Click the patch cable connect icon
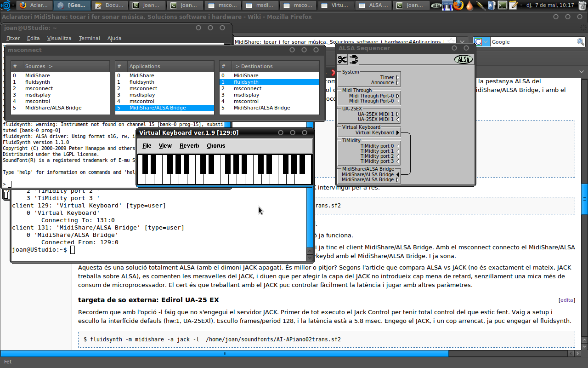 tap(353, 59)
